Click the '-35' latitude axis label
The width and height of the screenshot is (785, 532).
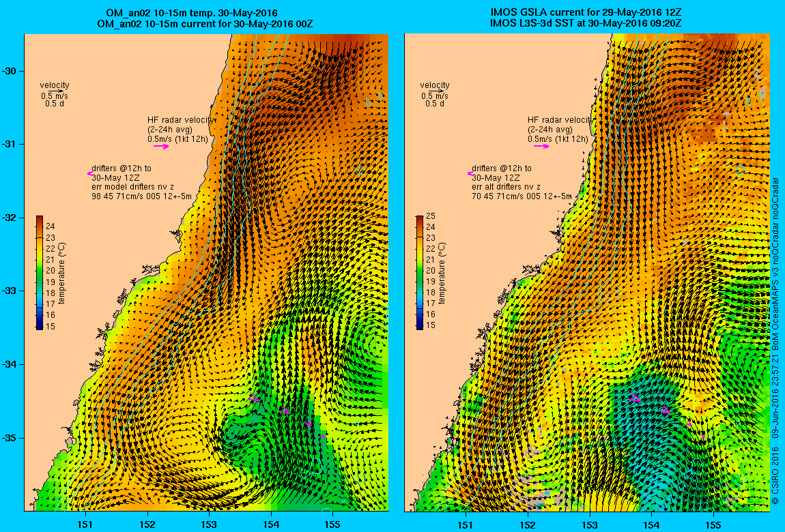[10, 438]
